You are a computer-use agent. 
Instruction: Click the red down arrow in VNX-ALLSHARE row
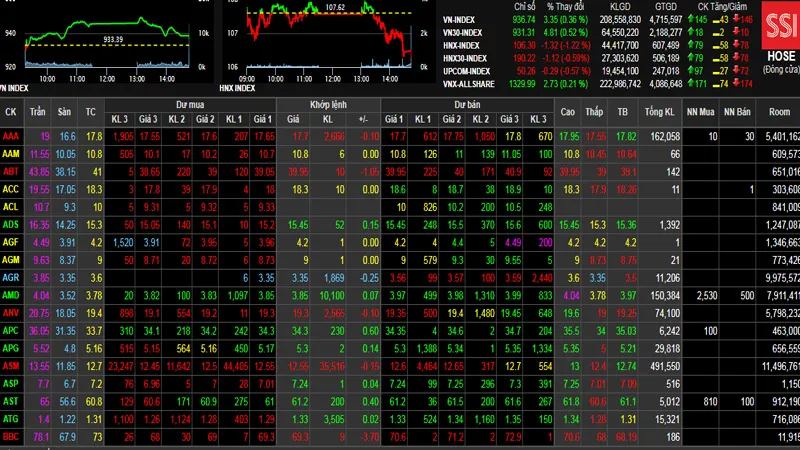[x=736, y=84]
